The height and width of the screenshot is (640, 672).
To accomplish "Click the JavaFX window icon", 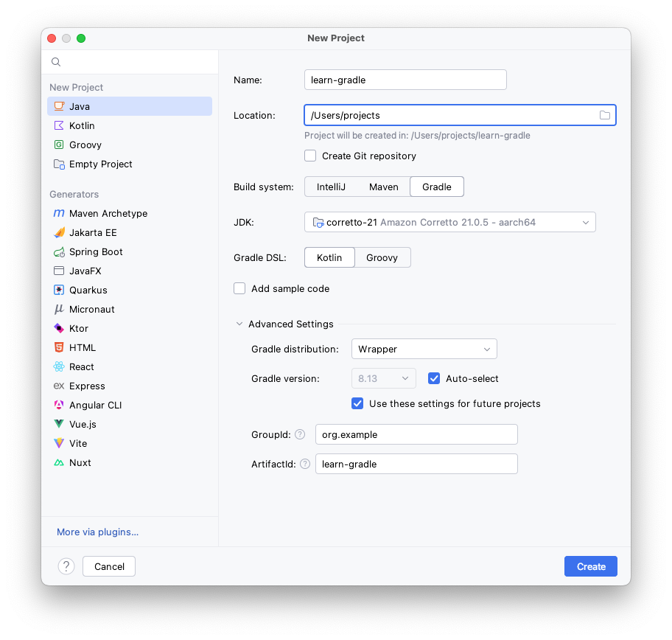I will click(x=59, y=271).
